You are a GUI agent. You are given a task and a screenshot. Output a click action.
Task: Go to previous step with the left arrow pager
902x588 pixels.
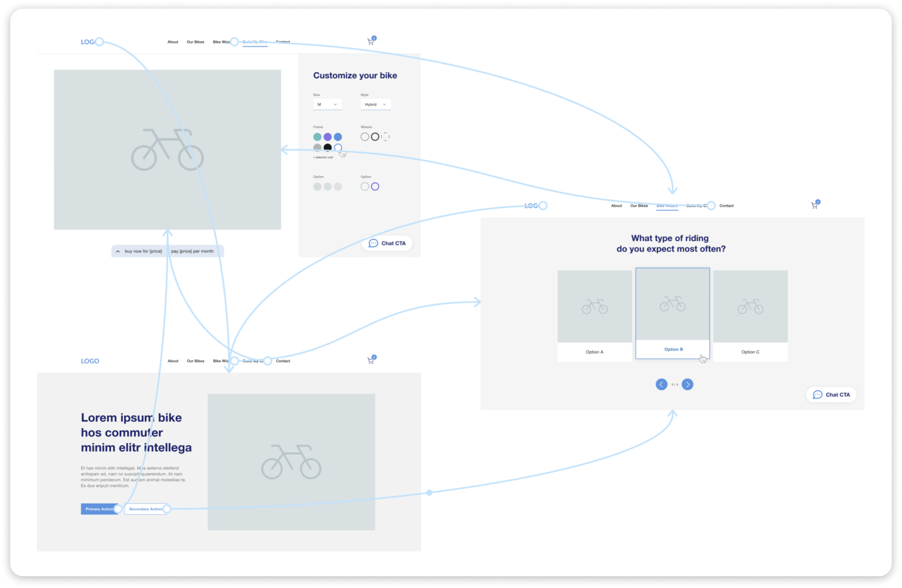[x=661, y=384]
